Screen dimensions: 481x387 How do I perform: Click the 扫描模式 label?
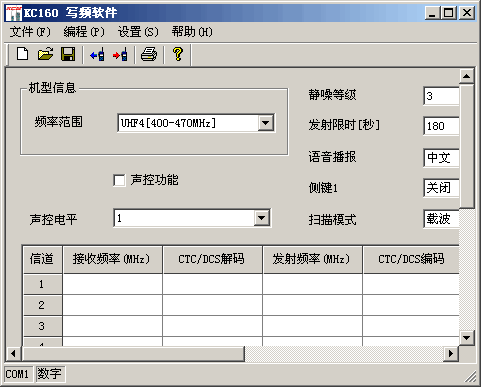coord(332,220)
